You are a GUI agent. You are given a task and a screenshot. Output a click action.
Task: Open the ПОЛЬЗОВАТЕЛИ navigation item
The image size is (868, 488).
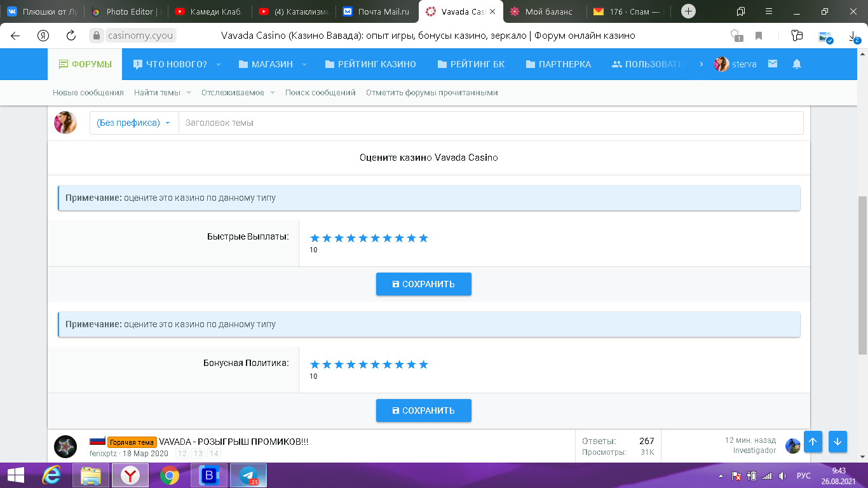[x=648, y=64]
